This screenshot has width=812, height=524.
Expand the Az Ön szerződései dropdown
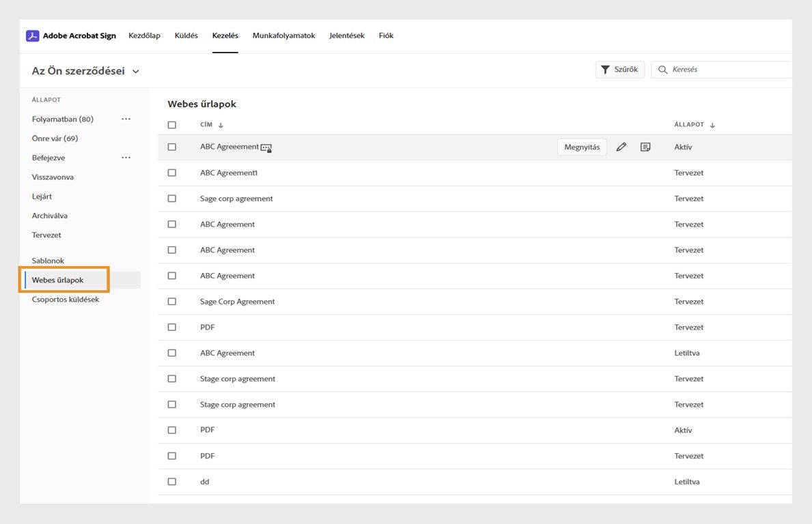(135, 70)
